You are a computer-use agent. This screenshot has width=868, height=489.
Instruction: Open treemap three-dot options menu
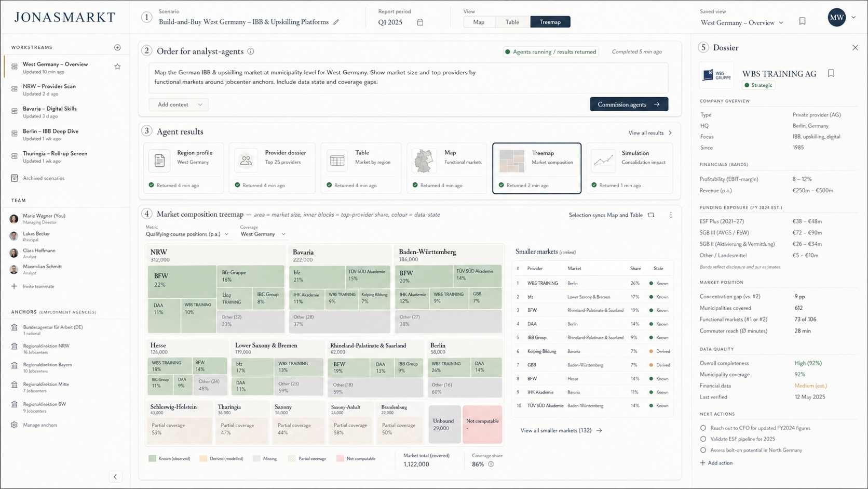point(671,215)
